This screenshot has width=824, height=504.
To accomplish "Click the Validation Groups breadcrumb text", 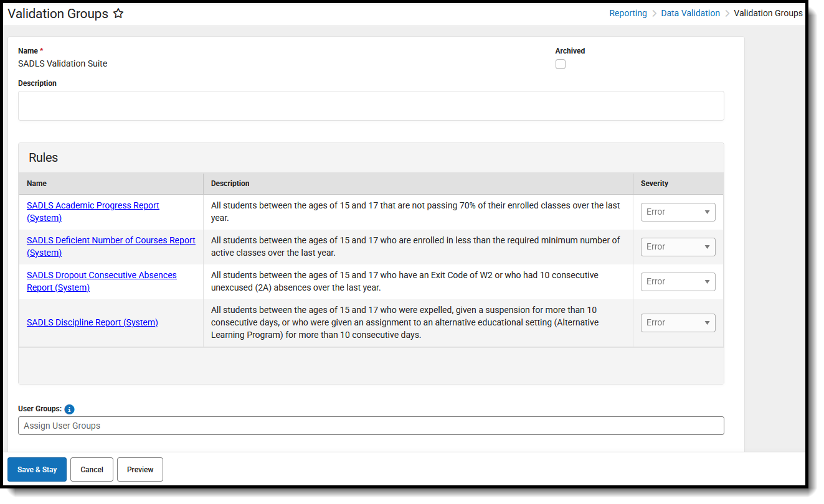I will coord(768,13).
